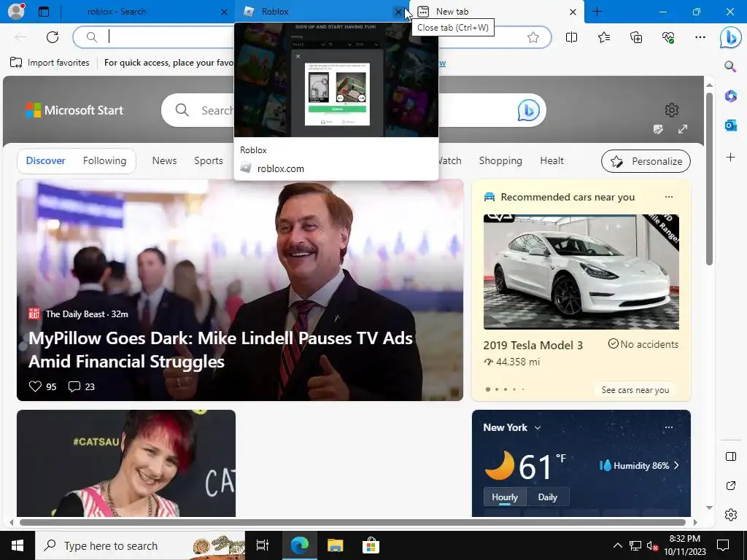This screenshot has width=747, height=560.
Task: Click the vertical scrollbar thumb
Action: [x=709, y=179]
